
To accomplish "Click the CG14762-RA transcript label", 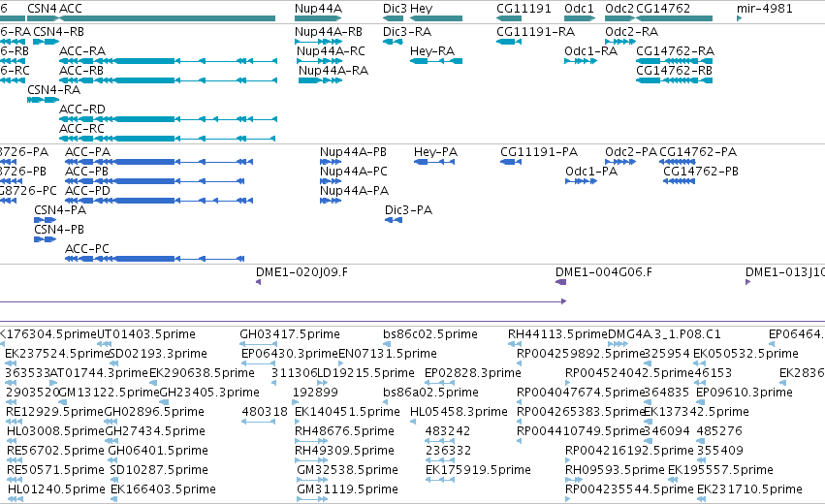I will coord(675,51).
